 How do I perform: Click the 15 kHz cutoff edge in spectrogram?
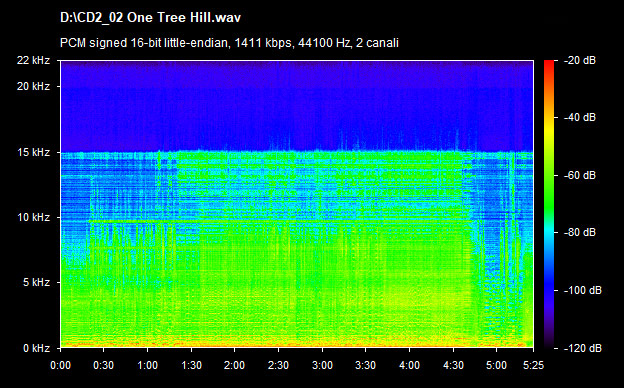click(297, 152)
